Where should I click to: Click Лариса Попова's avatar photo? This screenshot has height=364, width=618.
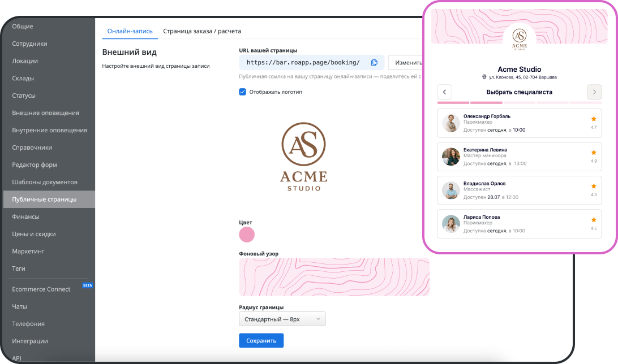click(451, 224)
